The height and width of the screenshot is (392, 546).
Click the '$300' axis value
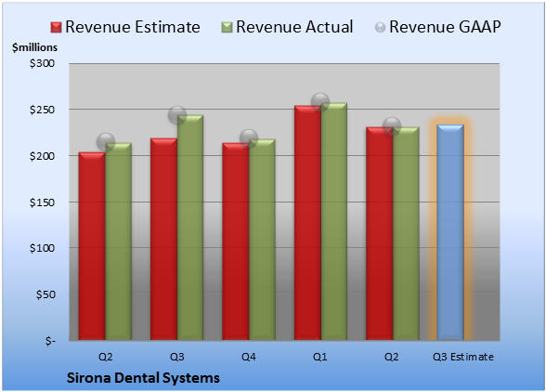click(42, 63)
